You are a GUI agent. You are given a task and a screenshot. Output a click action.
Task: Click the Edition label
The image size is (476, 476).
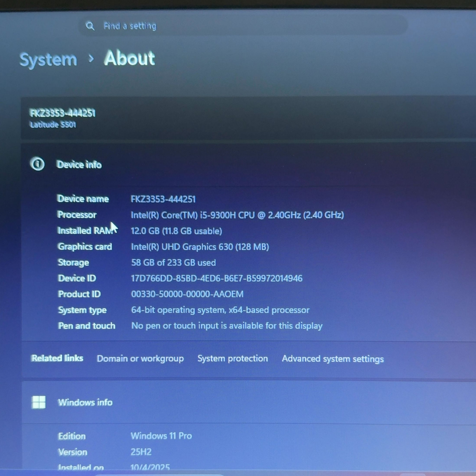pyautogui.click(x=72, y=436)
